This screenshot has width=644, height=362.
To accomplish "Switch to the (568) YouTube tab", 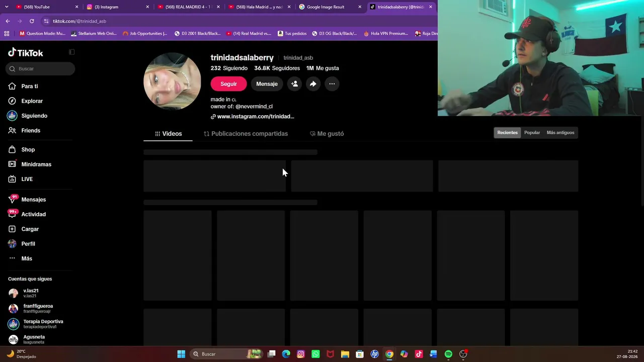I will (x=43, y=7).
